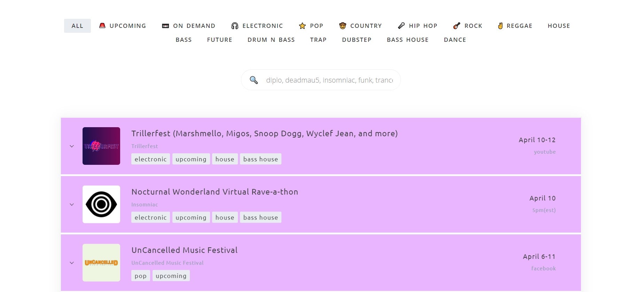Filter by COUNTRY label
The image size is (644, 292).
(x=366, y=26)
